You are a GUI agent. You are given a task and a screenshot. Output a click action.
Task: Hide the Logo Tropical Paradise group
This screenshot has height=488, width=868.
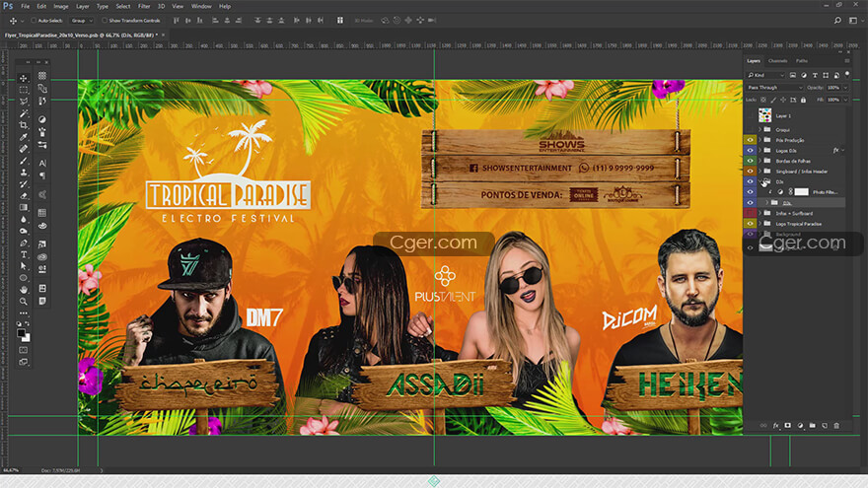tap(750, 224)
